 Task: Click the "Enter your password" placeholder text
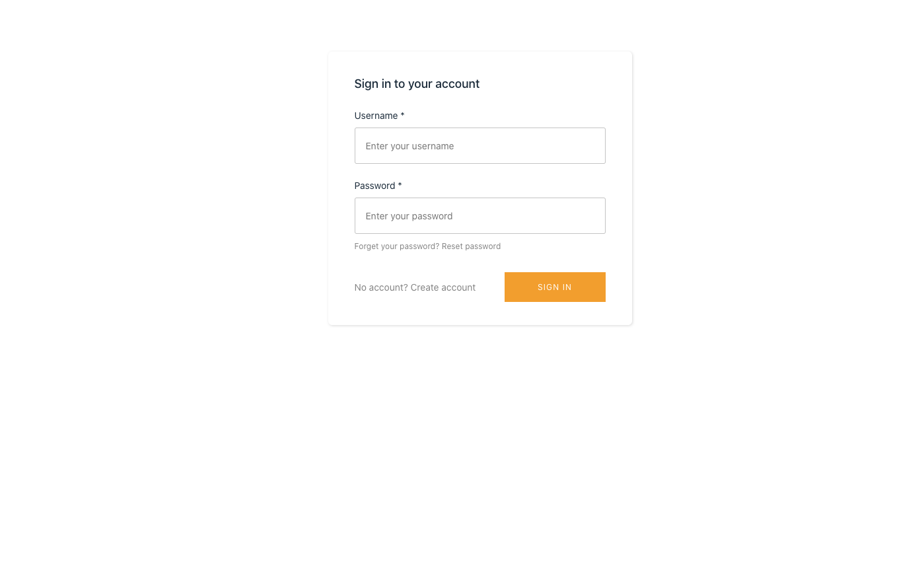(409, 216)
